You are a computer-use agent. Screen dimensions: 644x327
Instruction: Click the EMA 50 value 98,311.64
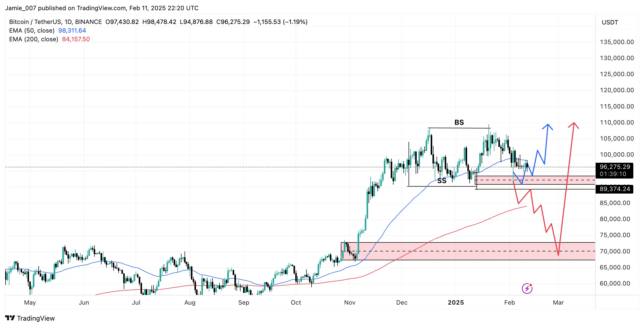(x=72, y=31)
